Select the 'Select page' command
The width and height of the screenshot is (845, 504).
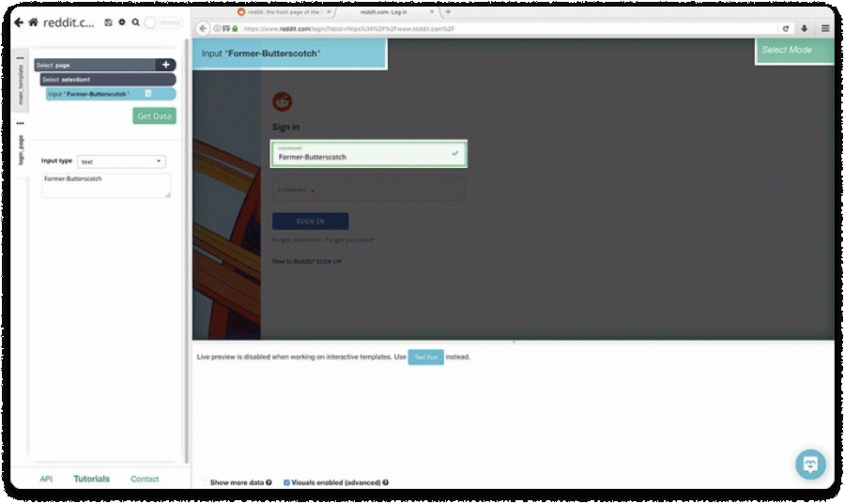95,65
